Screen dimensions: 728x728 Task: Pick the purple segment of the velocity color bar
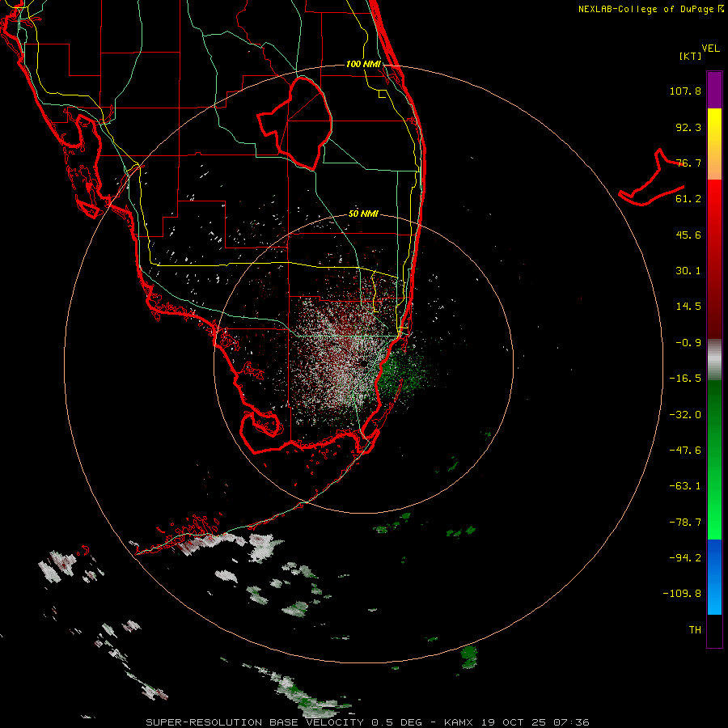pyautogui.click(x=714, y=90)
